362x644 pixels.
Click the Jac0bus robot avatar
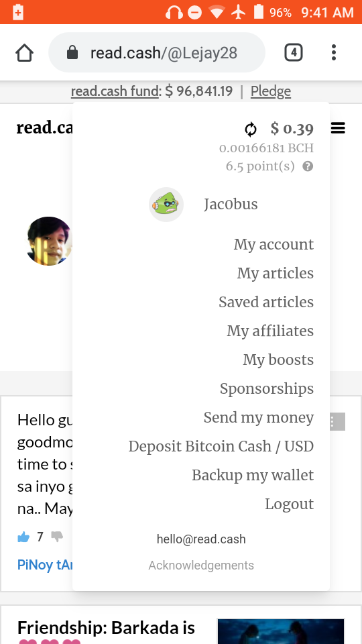coord(166,205)
